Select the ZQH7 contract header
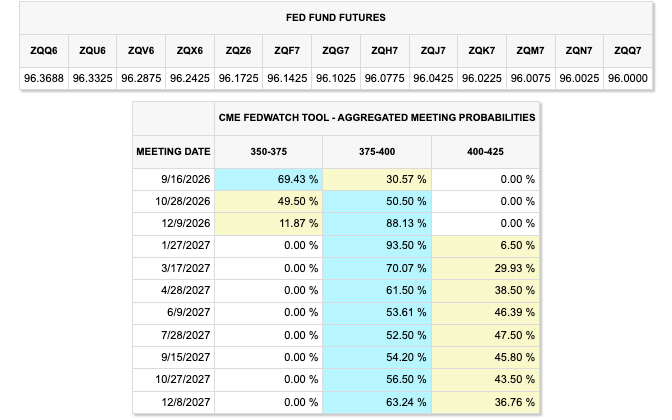This screenshot has height=420, width=672. coord(385,51)
